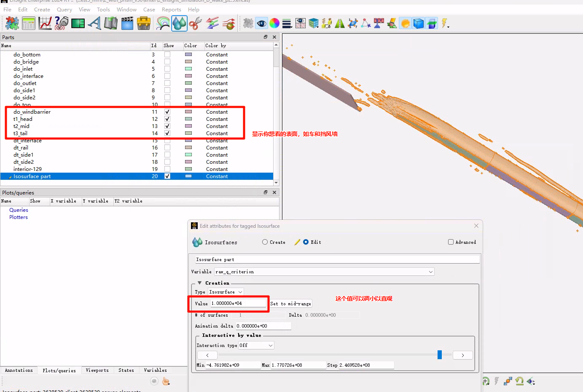Image resolution: width=583 pixels, height=392 pixels.
Task: Open the Query menu
Action: (x=64, y=9)
